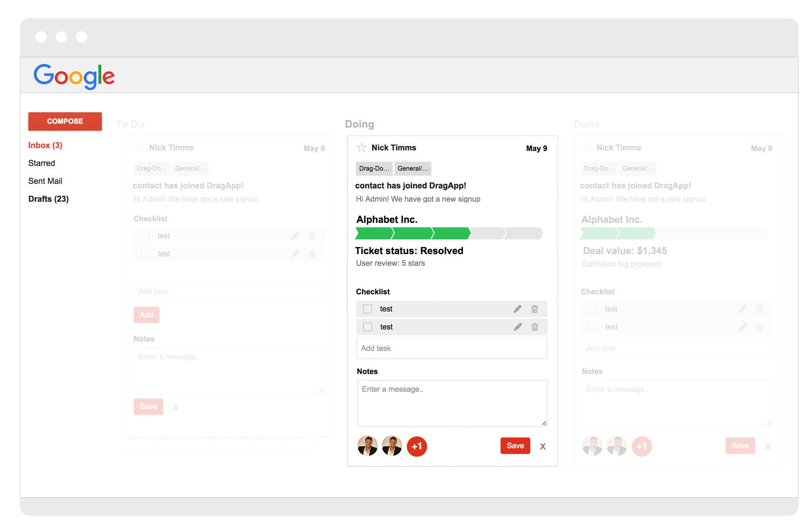Click General/… label tag in Doing card
This screenshot has width=812, height=531.
412,168
